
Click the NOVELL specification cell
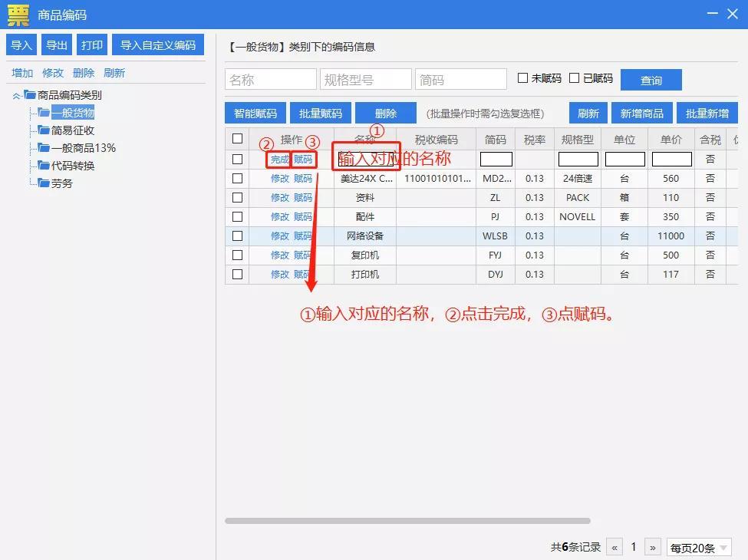pyautogui.click(x=577, y=216)
